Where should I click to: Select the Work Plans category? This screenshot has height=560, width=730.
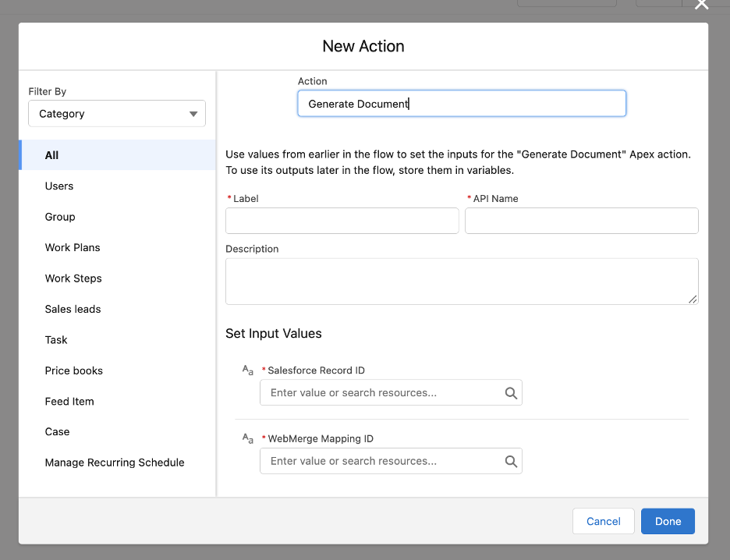[73, 247]
